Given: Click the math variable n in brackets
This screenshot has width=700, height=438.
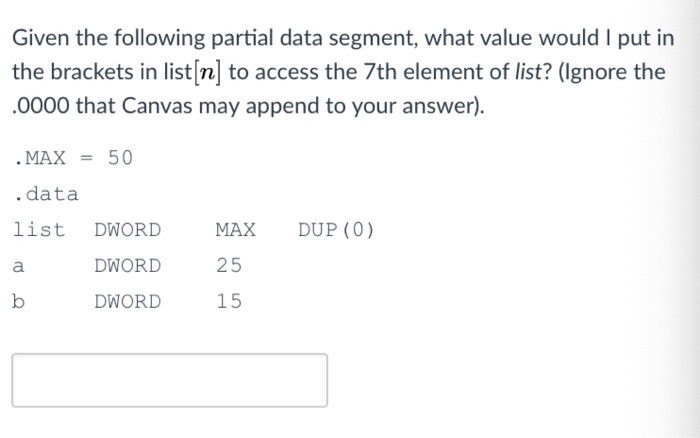Looking at the screenshot, I should point(206,72).
